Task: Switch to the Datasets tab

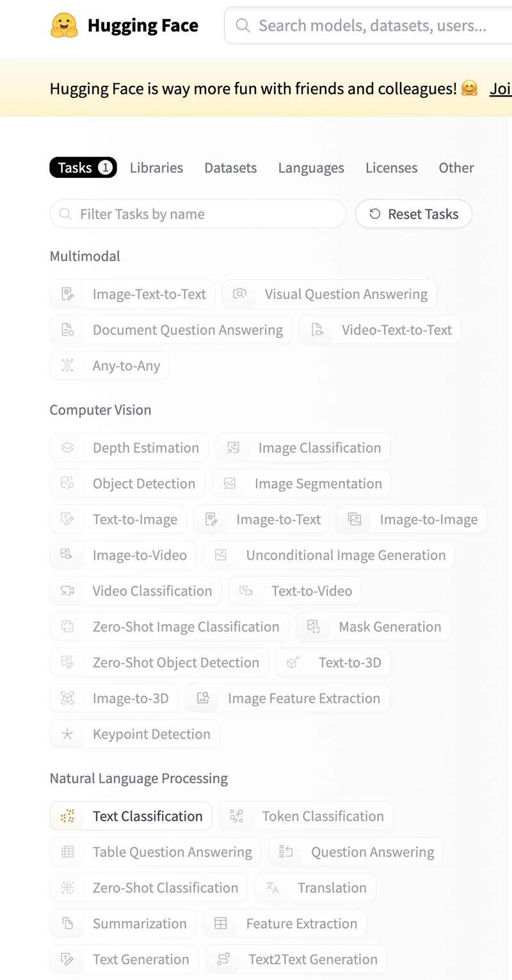Action: 230,168
